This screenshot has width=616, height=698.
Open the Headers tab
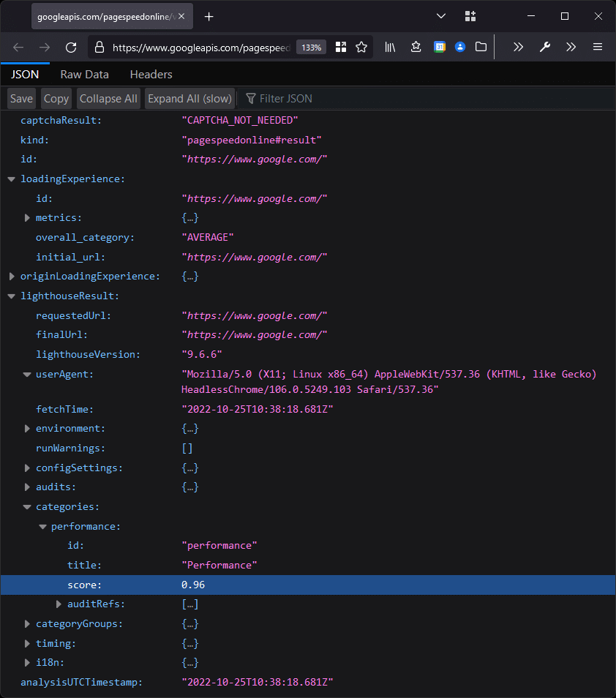click(x=151, y=74)
